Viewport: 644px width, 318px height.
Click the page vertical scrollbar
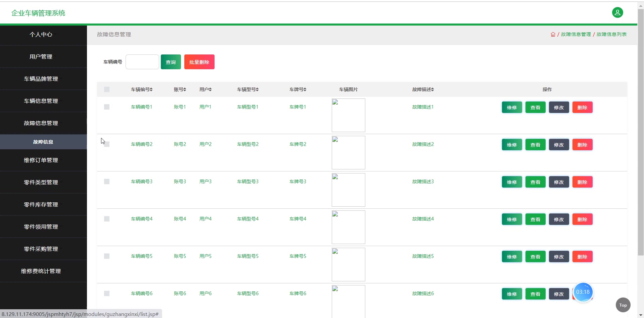(641, 131)
